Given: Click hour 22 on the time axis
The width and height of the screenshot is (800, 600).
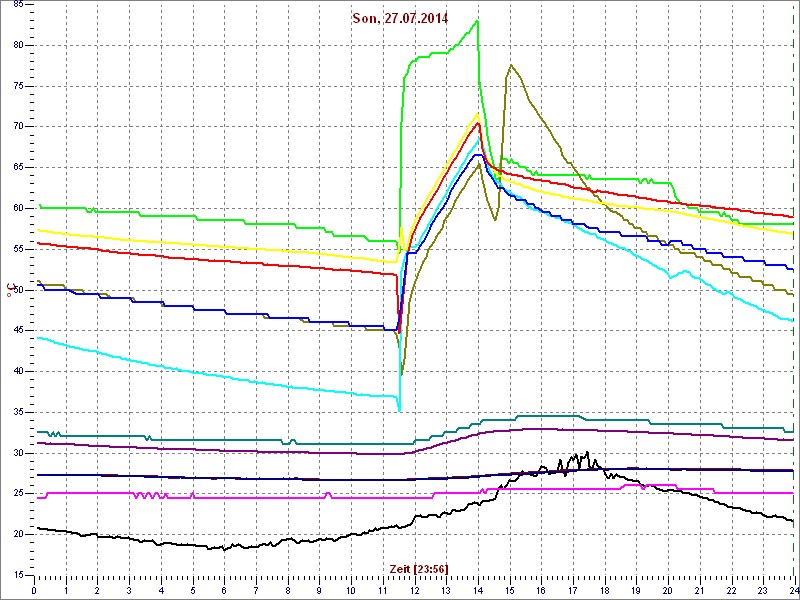Looking at the screenshot, I should [x=731, y=589].
